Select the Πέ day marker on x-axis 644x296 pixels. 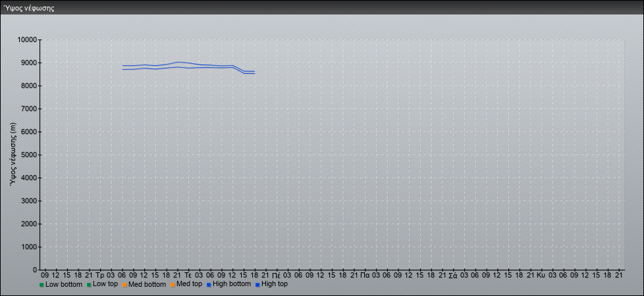[x=276, y=274]
